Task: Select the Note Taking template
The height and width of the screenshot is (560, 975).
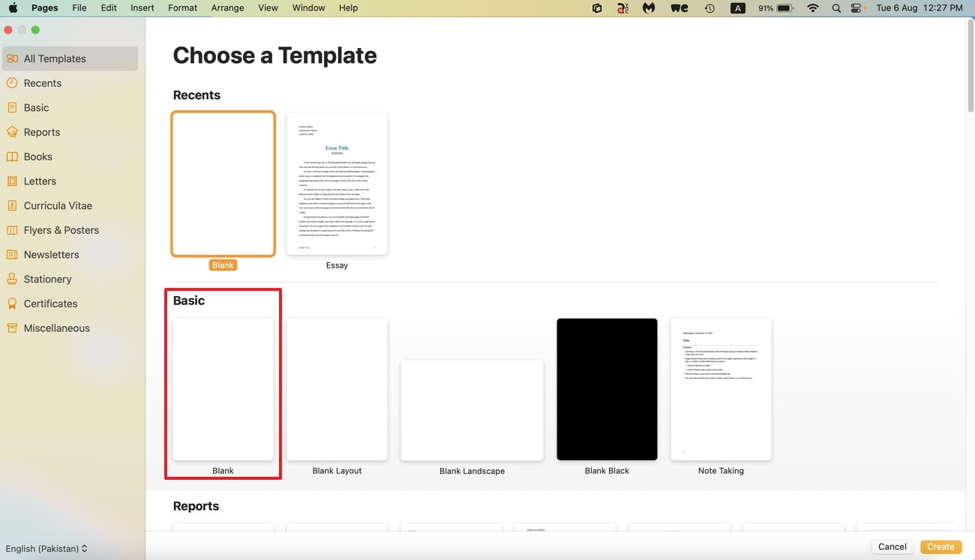Action: pyautogui.click(x=721, y=389)
